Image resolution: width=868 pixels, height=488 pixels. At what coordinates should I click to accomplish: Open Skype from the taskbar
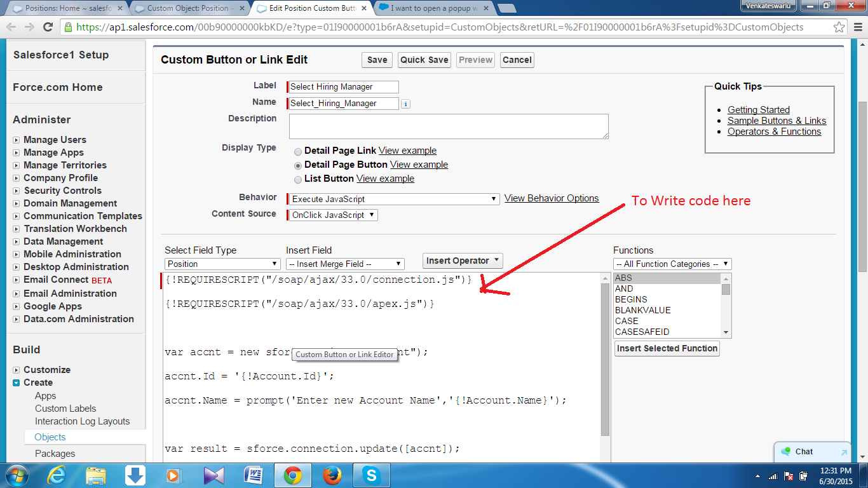[371, 475]
